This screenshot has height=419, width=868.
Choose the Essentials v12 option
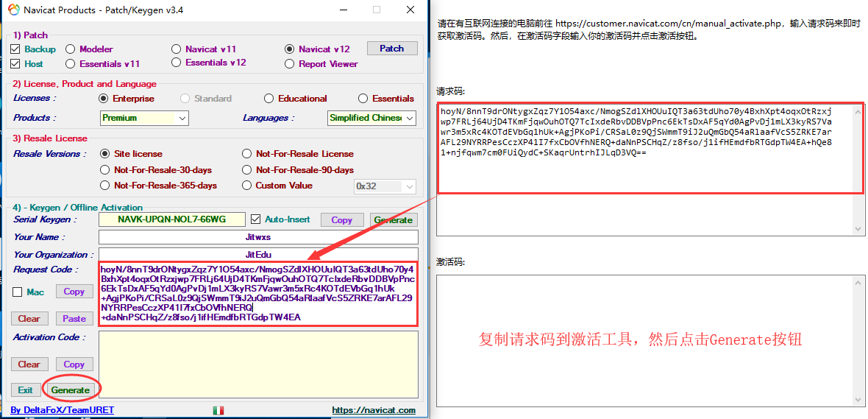[176, 62]
